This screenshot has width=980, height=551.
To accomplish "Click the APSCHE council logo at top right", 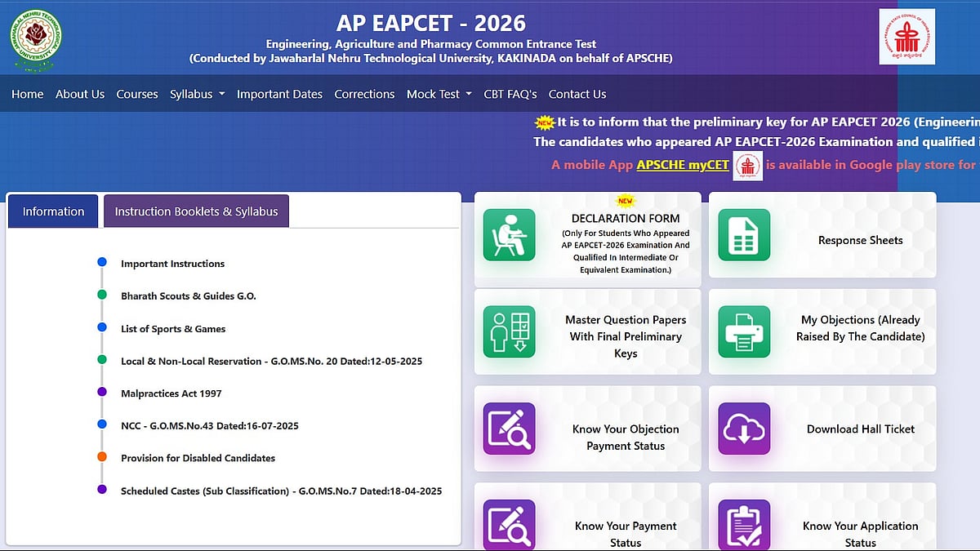I will pos(906,37).
